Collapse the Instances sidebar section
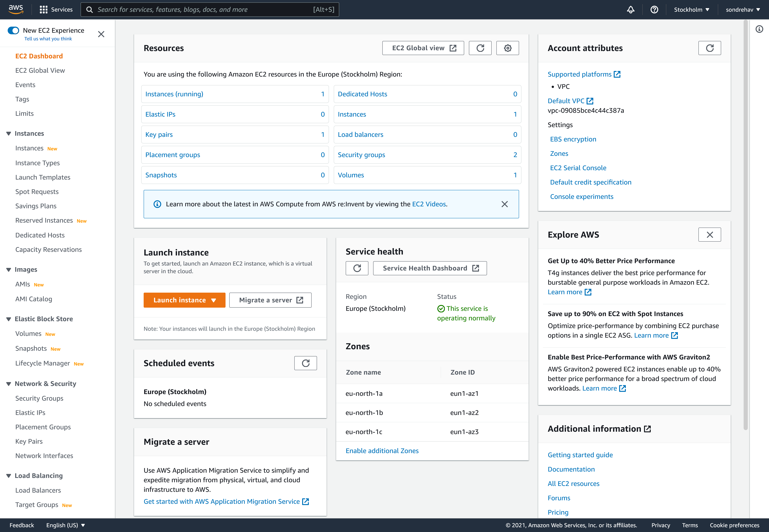769x532 pixels. [9, 133]
